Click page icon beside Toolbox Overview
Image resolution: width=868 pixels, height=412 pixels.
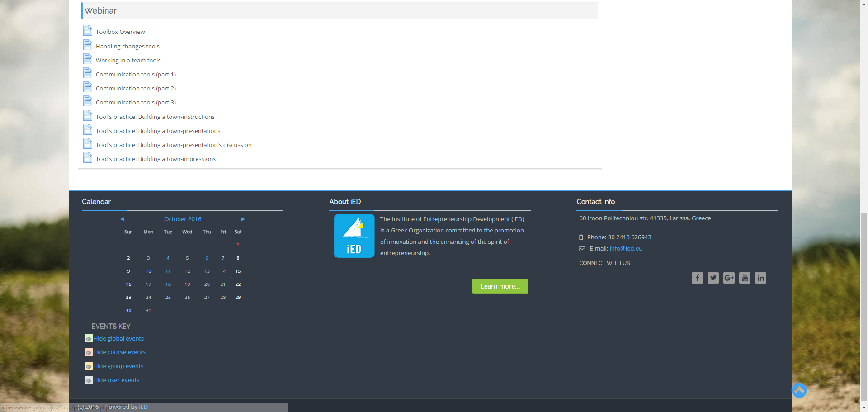point(88,31)
